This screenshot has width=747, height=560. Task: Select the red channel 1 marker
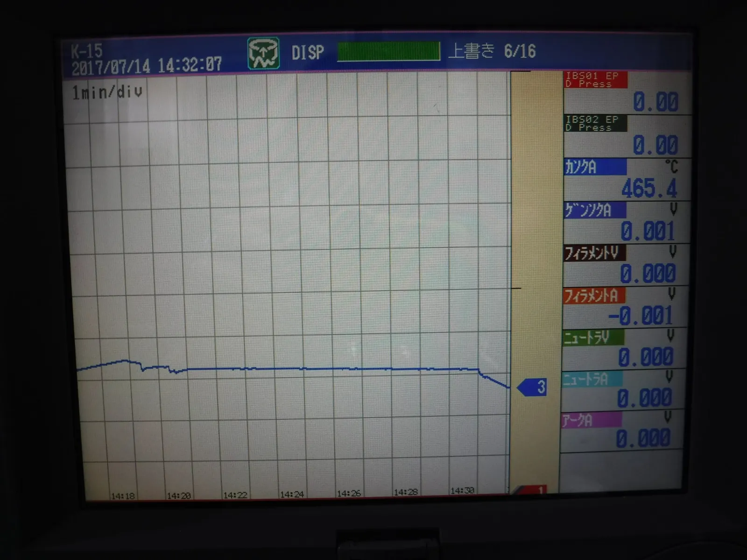pyautogui.click(x=531, y=490)
